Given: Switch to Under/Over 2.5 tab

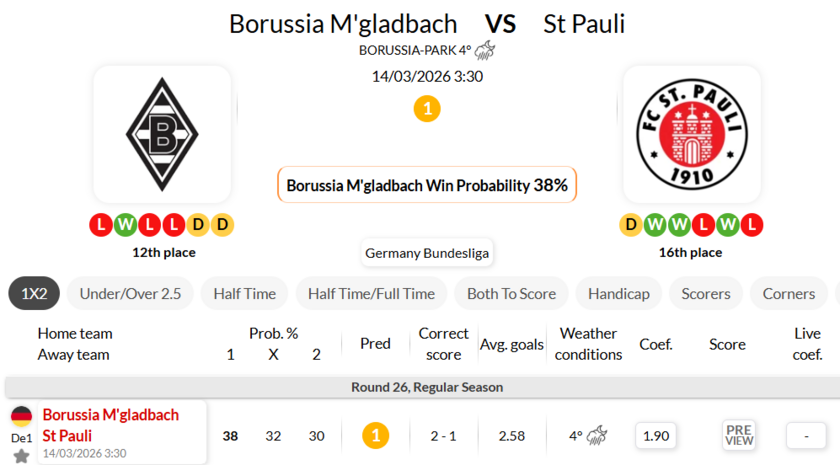Looking at the screenshot, I should click(x=130, y=294).
